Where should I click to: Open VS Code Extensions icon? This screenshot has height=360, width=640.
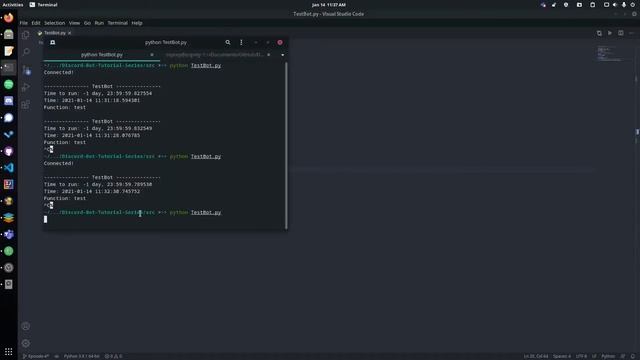point(26,104)
